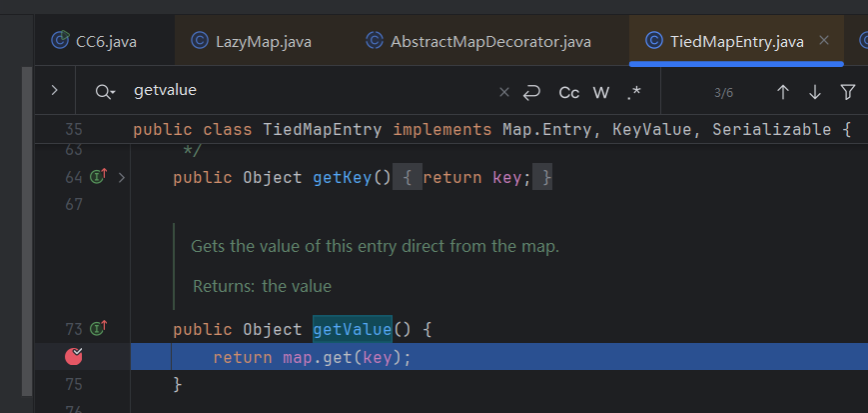The width and height of the screenshot is (868, 413).
Task: Go to previous occurrence arrow
Action: pyautogui.click(x=782, y=92)
